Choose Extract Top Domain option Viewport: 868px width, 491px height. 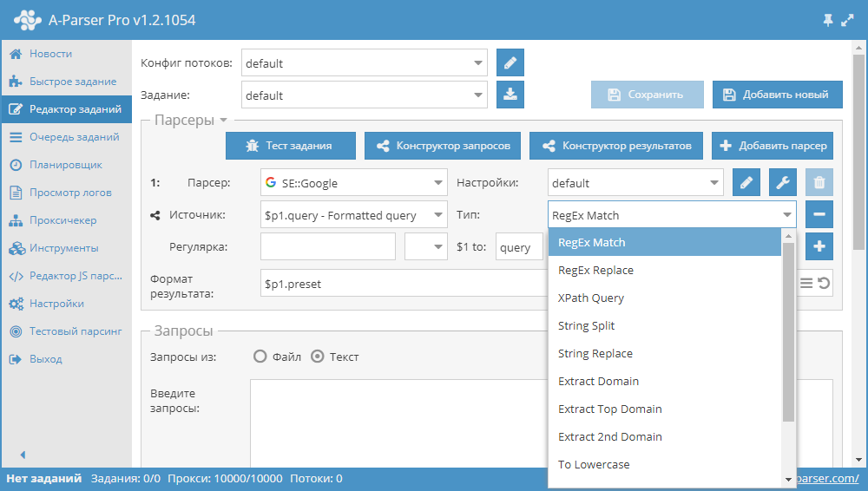pos(664,409)
